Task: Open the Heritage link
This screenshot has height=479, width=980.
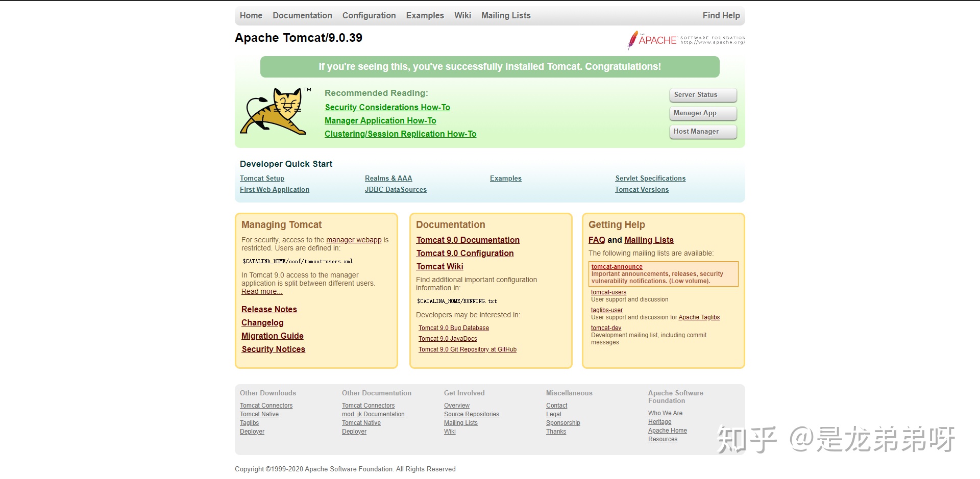Action: tap(659, 422)
